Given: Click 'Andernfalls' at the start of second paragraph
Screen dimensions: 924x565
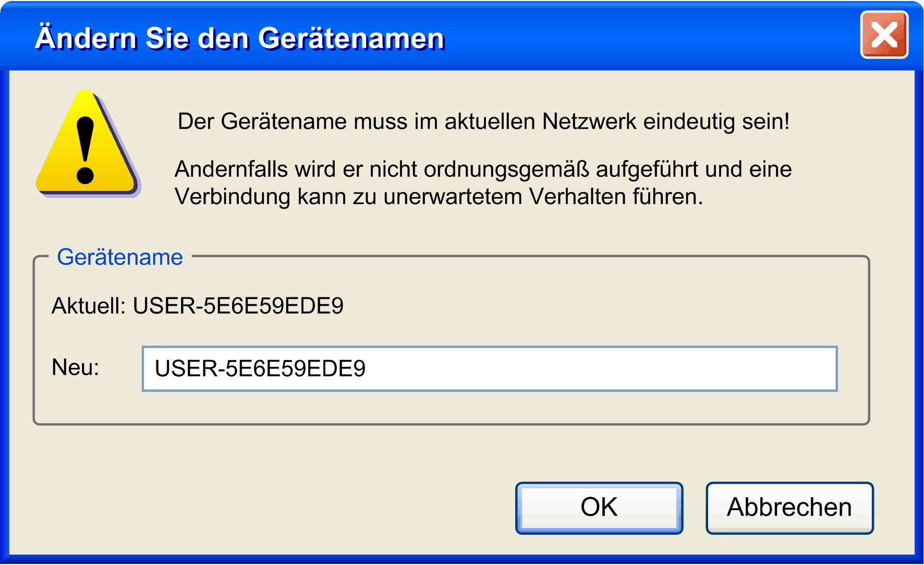Looking at the screenshot, I should point(231,170).
